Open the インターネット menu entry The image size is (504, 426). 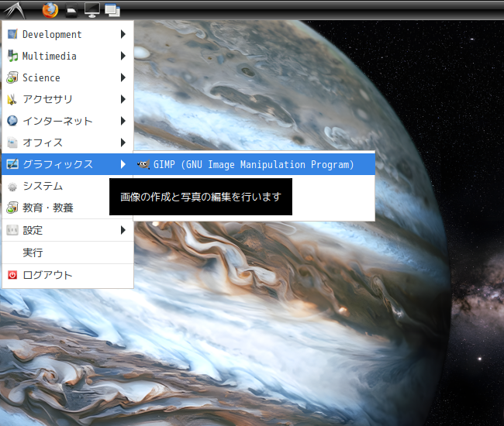67,121
